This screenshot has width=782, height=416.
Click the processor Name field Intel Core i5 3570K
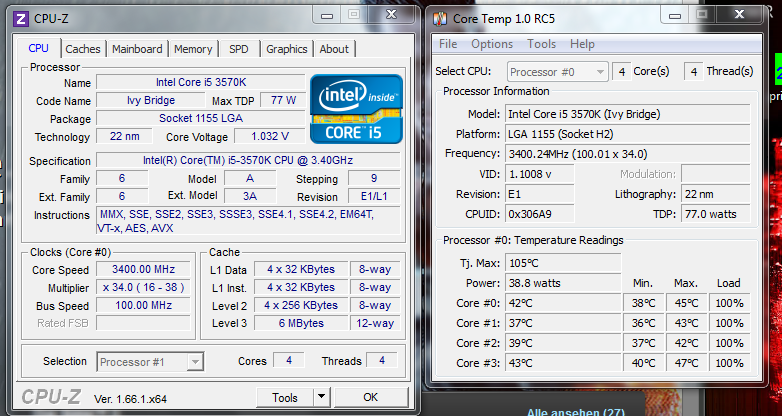point(201,82)
